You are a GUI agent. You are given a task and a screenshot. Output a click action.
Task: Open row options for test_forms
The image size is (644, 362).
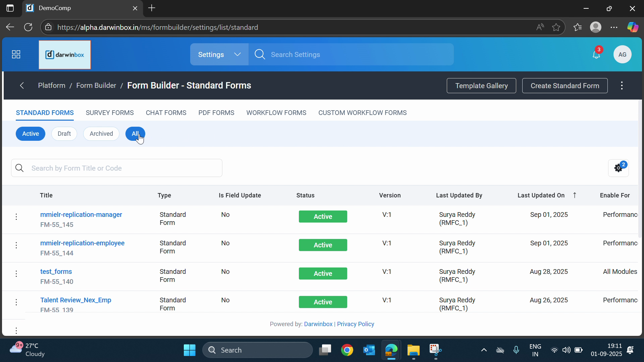[16, 274]
